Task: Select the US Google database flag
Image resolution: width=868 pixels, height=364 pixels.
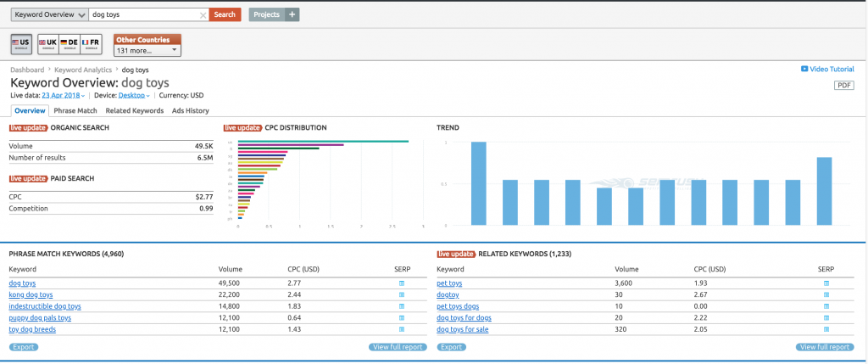Action: 20,44
